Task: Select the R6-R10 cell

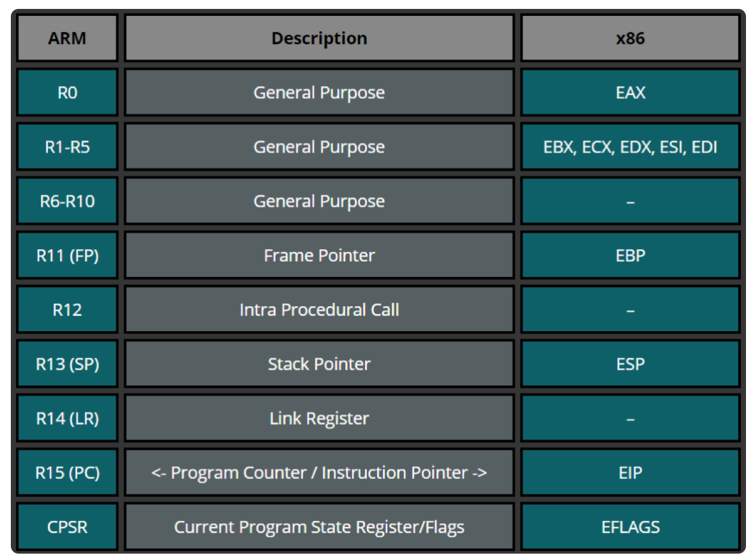Action: [x=67, y=201]
